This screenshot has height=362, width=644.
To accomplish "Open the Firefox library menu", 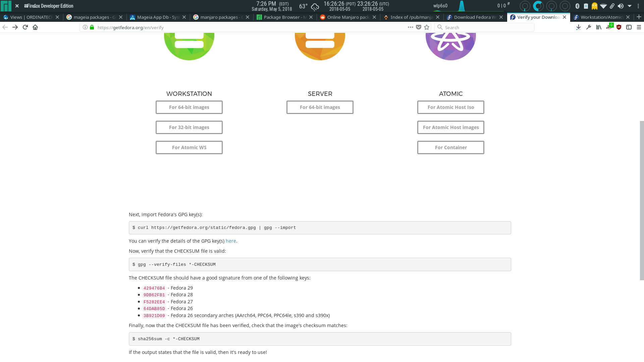I will 599,27.
